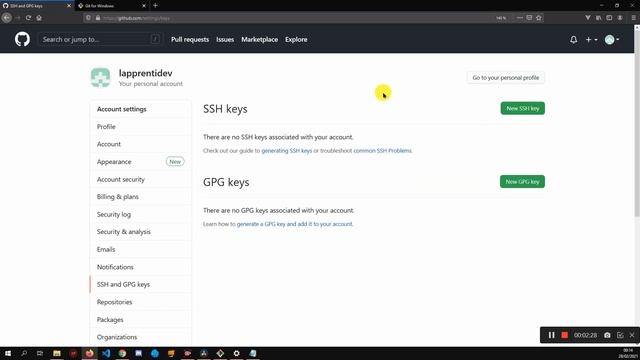Pause the screen recording
Viewport: 640px width, 360px height.
(551, 335)
